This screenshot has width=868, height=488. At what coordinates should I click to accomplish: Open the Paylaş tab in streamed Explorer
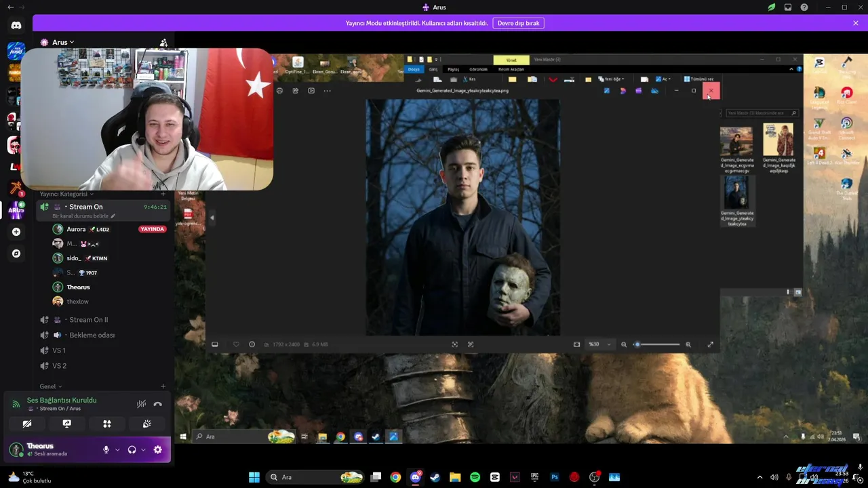[x=453, y=69]
